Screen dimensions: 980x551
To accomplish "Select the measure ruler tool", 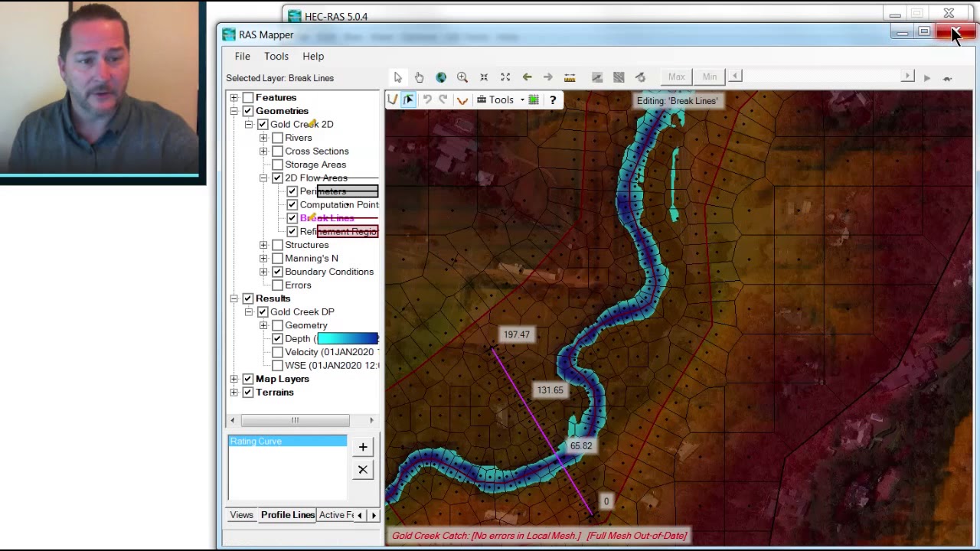I will pyautogui.click(x=570, y=77).
